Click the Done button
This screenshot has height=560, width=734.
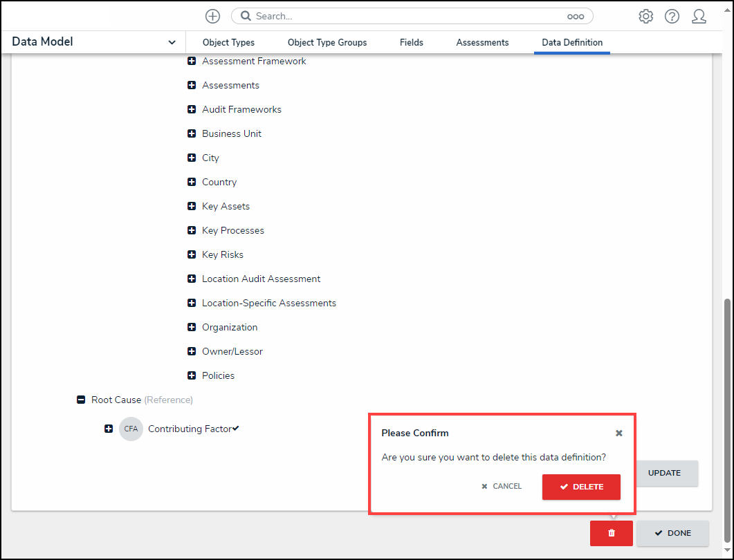(672, 533)
